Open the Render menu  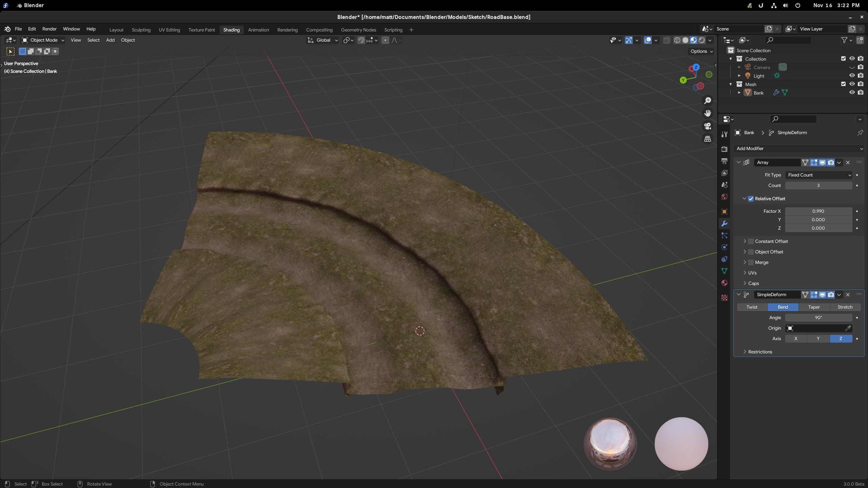(x=50, y=29)
